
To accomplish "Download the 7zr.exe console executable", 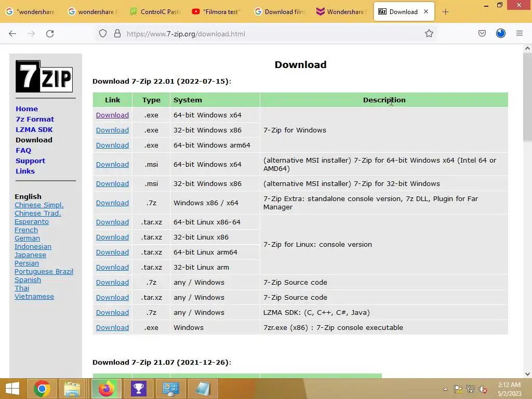I will coord(112,328).
